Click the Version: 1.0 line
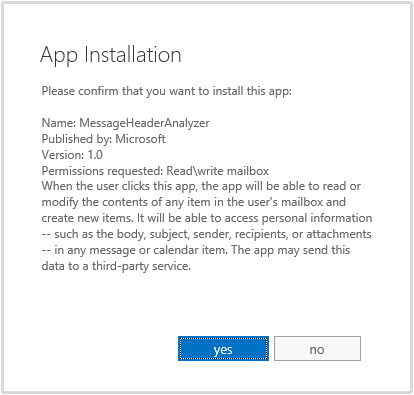Screen dimensions: 414x395 pyautogui.click(x=72, y=155)
